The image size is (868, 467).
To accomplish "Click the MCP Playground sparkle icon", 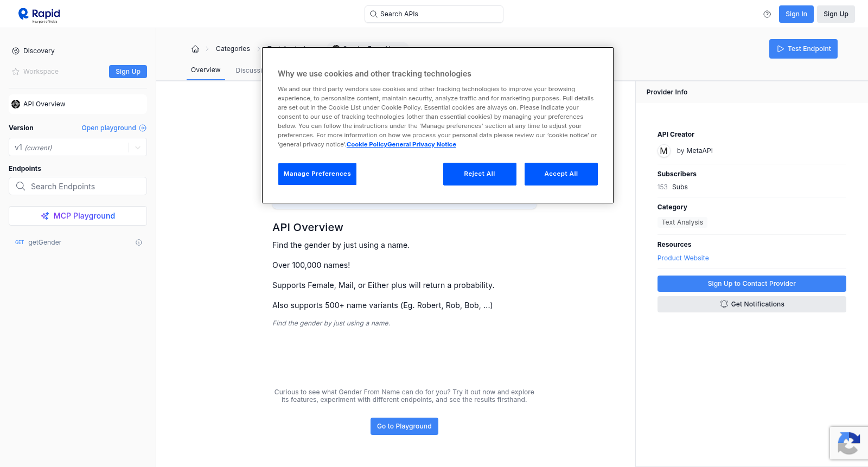I will click(x=45, y=216).
